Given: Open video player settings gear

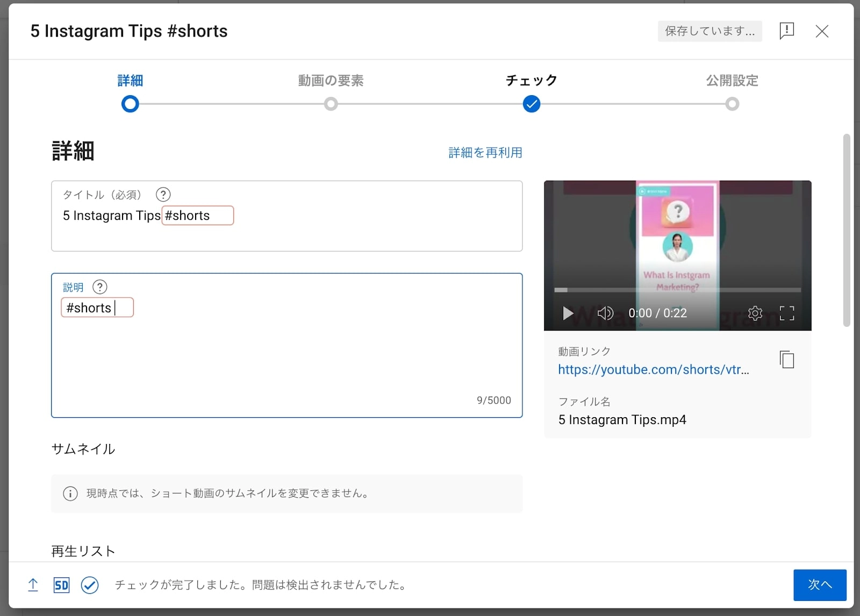Looking at the screenshot, I should pyautogui.click(x=755, y=313).
